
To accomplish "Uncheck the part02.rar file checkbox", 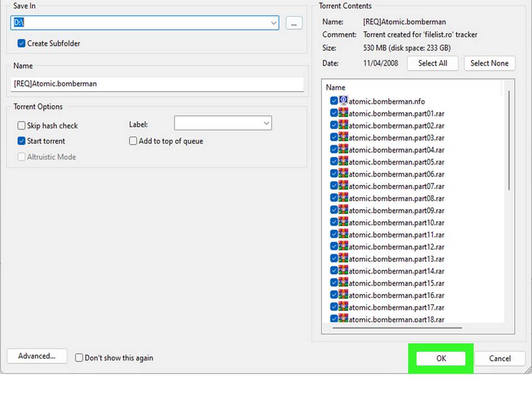I will (334, 125).
